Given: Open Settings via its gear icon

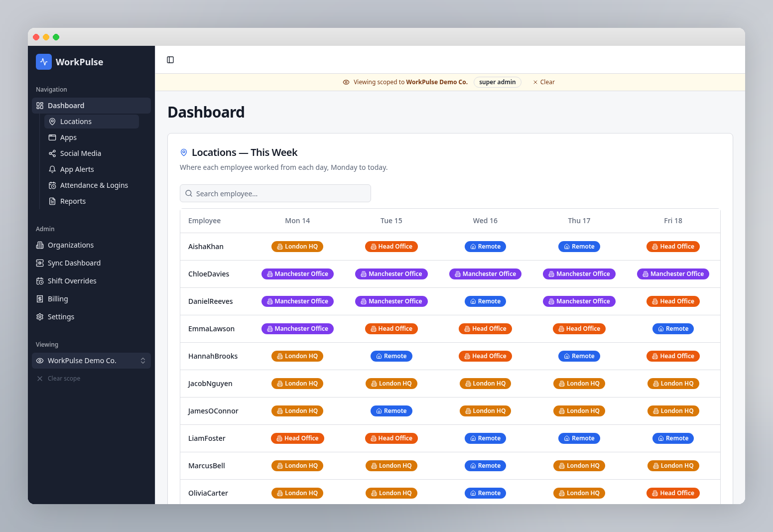Looking at the screenshot, I should [x=40, y=317].
